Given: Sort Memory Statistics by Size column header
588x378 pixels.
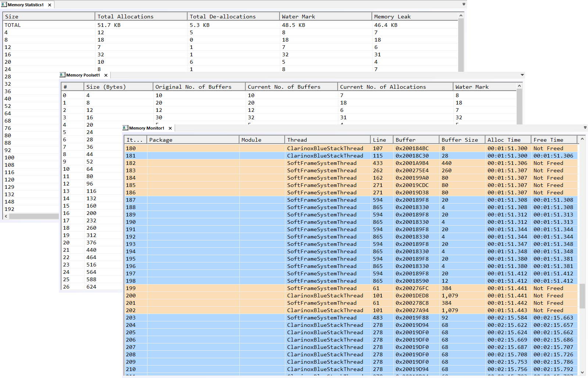Looking at the screenshot, I should [49, 17].
